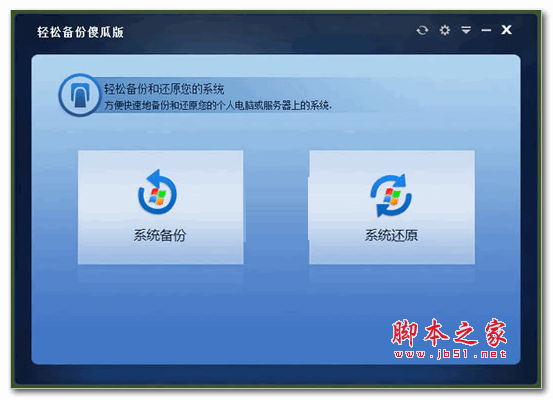Select the 系统备份 label text

pos(160,235)
